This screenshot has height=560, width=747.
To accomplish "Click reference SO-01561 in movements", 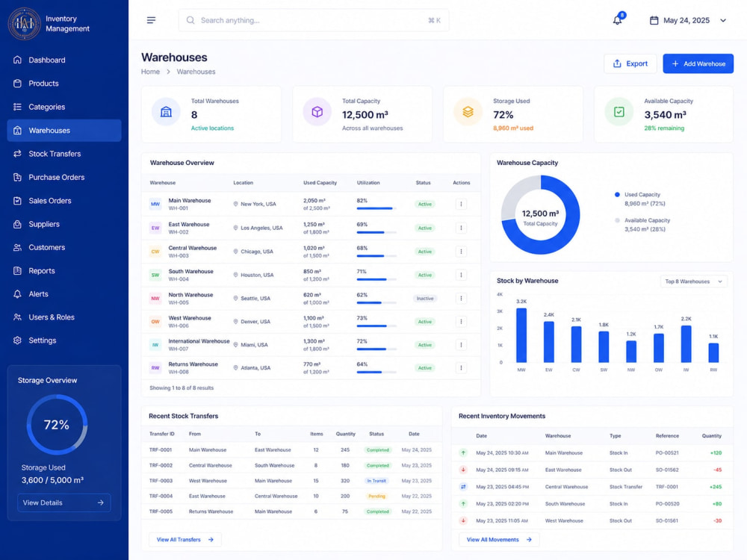I will [667, 520].
